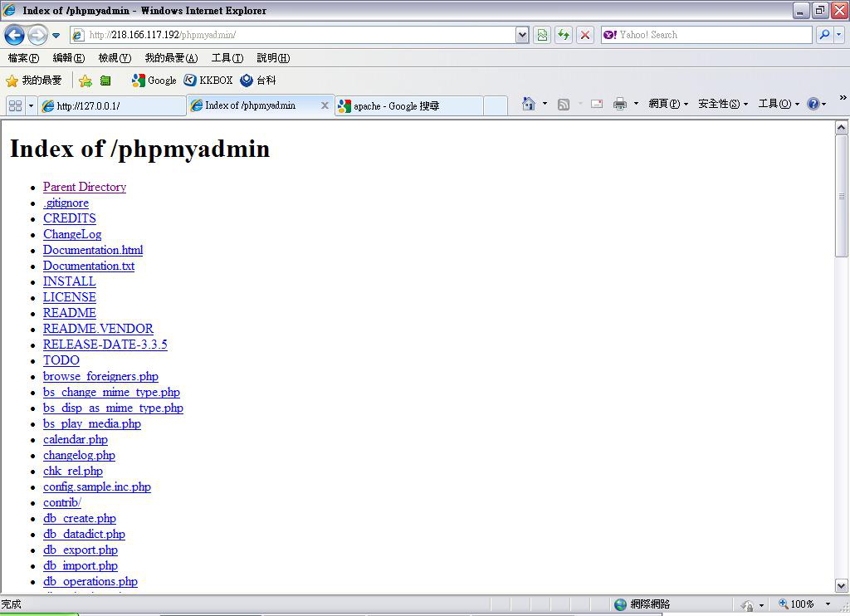Click the RSS feeds icon
Viewport: 850px width, 616px height.
click(x=564, y=104)
